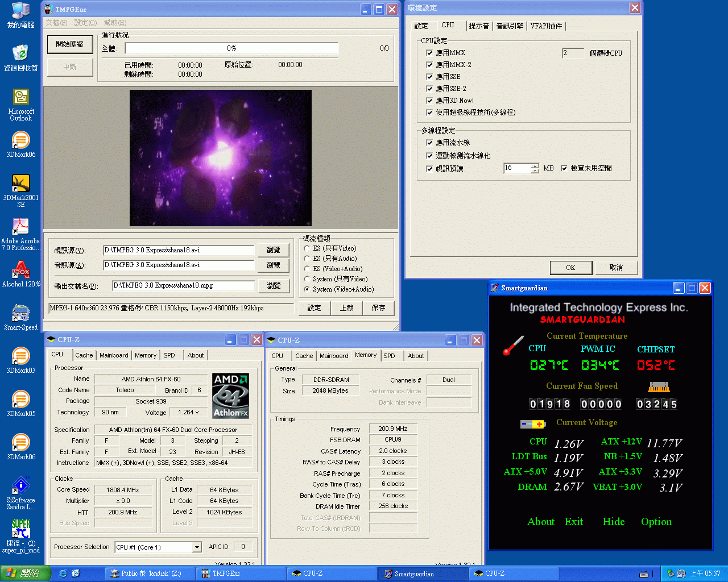Open the Start menu button
This screenshot has height=582, width=728.
(26, 573)
